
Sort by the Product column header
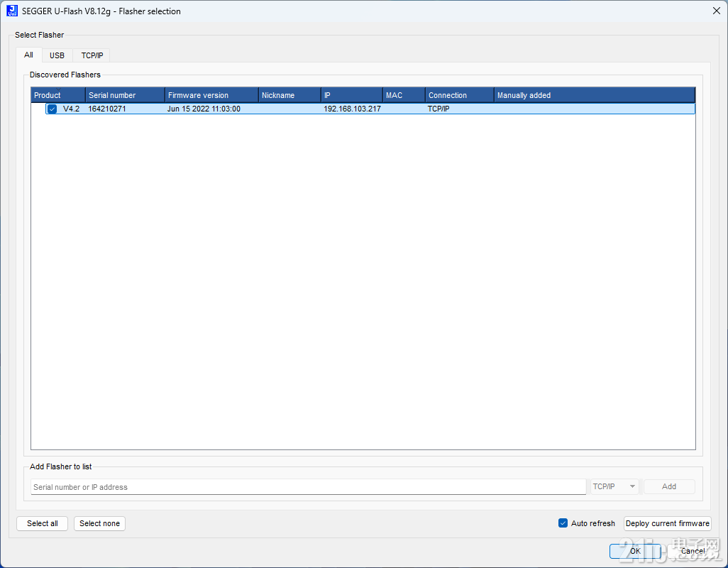58,95
